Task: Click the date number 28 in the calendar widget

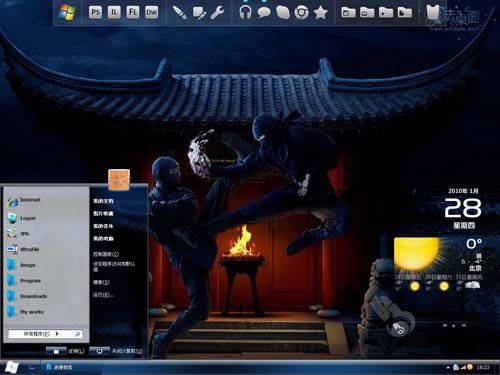Action: point(463,208)
